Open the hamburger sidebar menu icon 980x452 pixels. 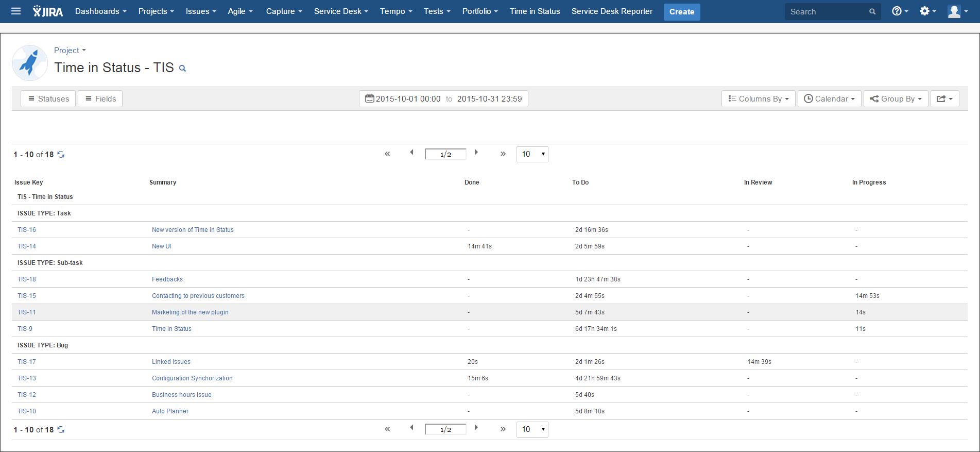[x=16, y=11]
